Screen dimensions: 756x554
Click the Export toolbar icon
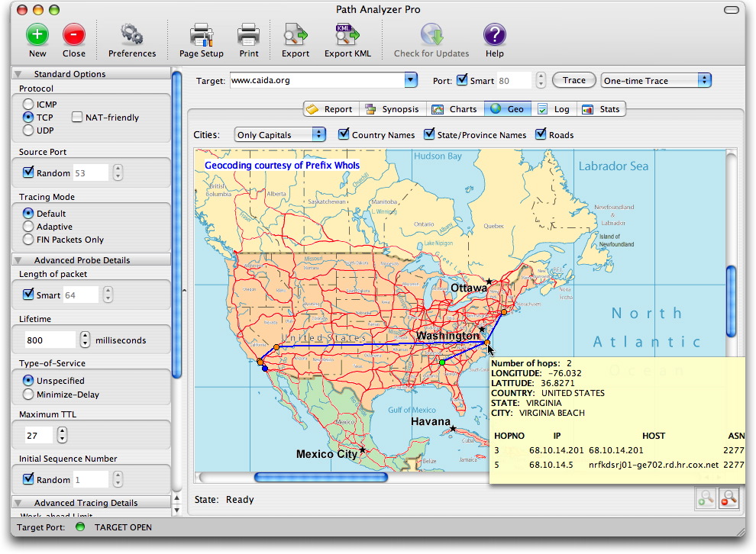click(x=295, y=34)
